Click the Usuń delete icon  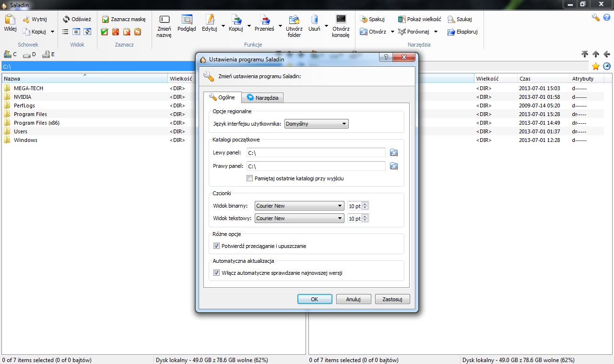point(314,20)
